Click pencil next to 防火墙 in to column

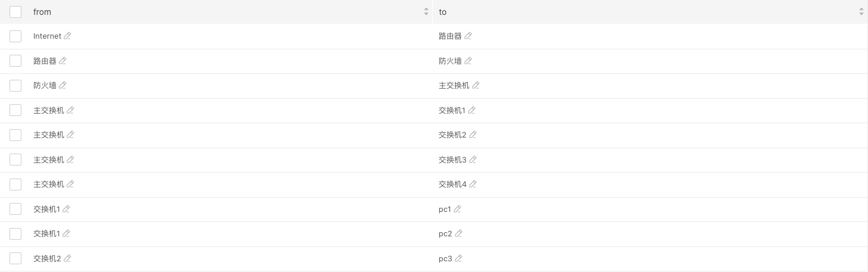(468, 61)
